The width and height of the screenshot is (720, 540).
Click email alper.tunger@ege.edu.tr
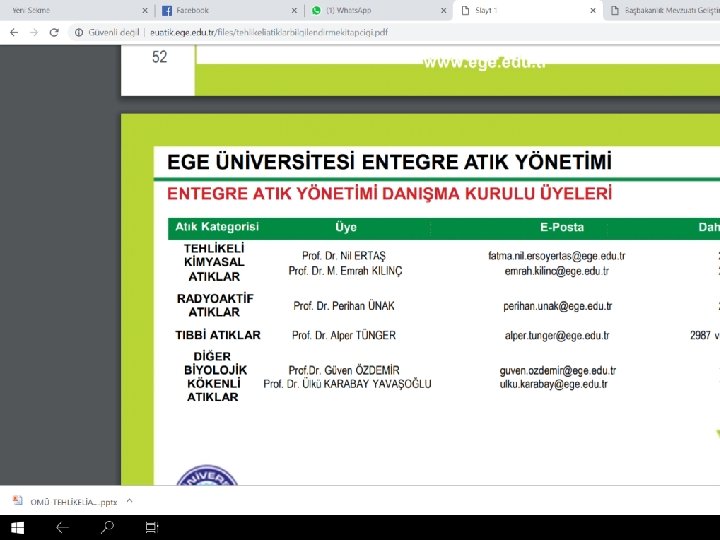click(557, 336)
